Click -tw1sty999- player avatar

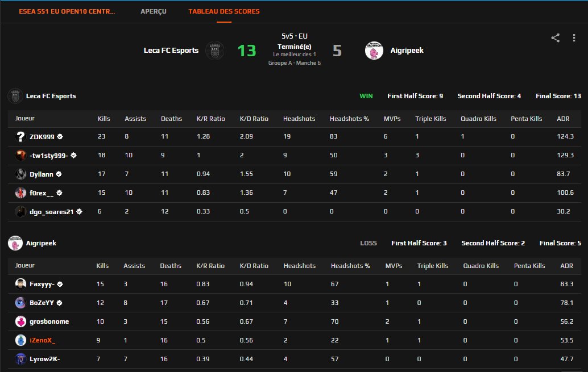[20, 156]
